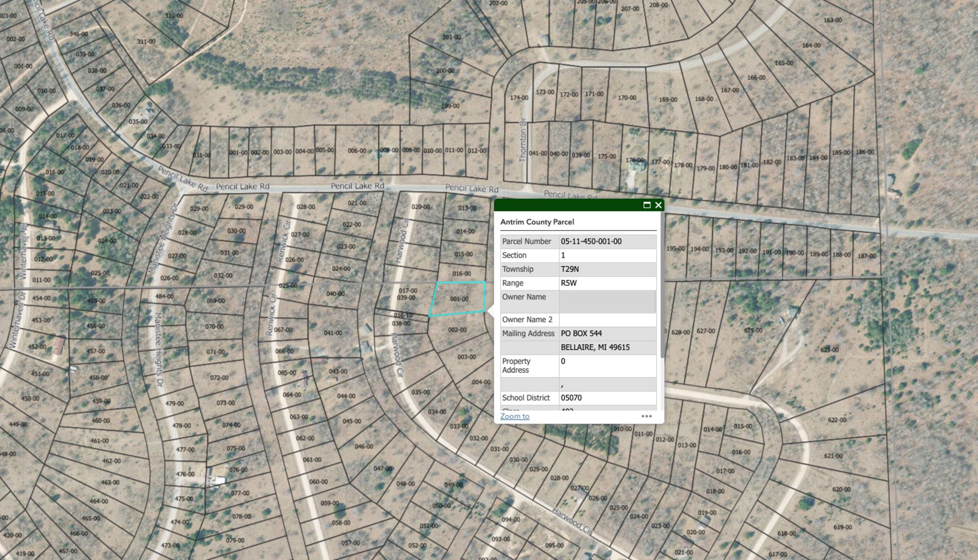The width and height of the screenshot is (978, 560).
Task: Select parcel labeled 454-00
Action: click(x=41, y=298)
